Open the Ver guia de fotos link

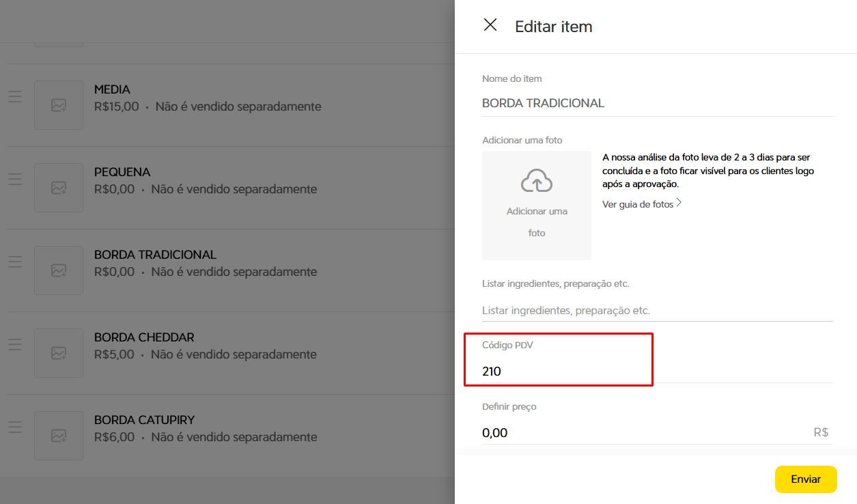click(637, 204)
